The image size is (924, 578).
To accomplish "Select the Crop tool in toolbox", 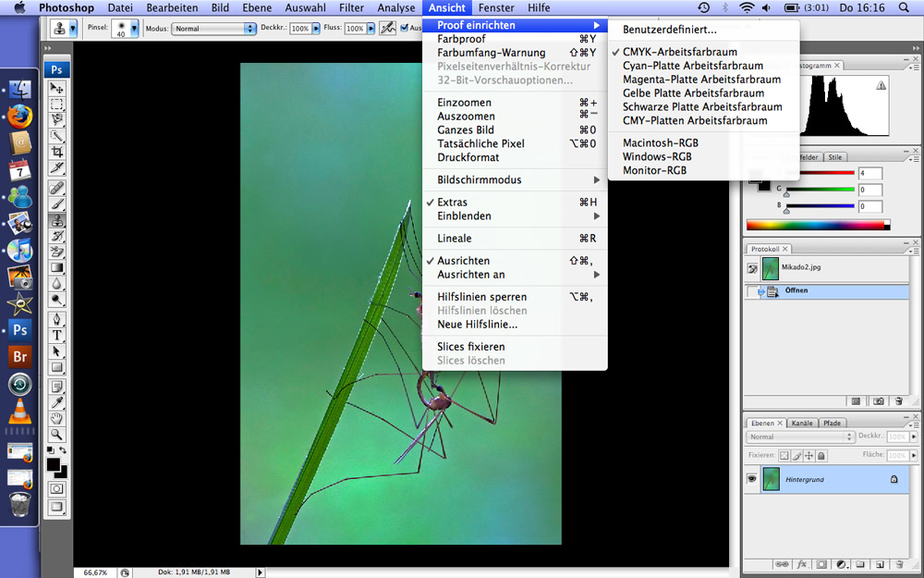I will point(57,152).
